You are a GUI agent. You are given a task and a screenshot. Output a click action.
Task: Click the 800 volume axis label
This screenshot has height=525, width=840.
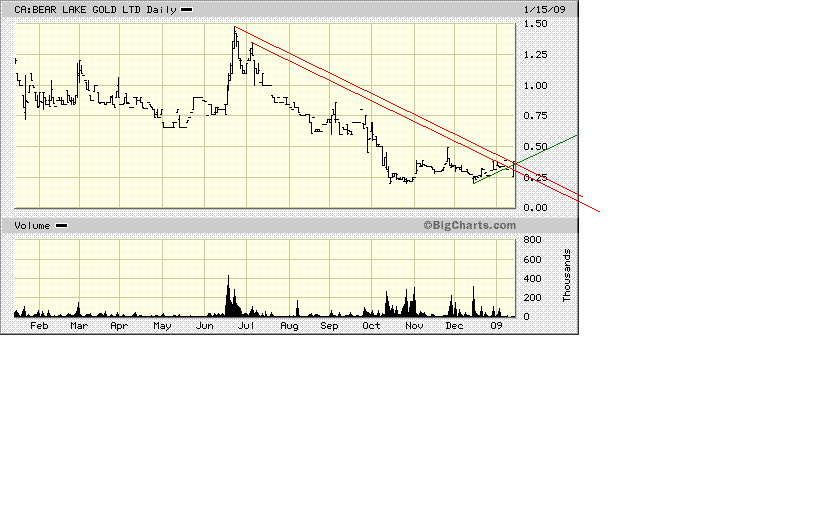pos(532,240)
